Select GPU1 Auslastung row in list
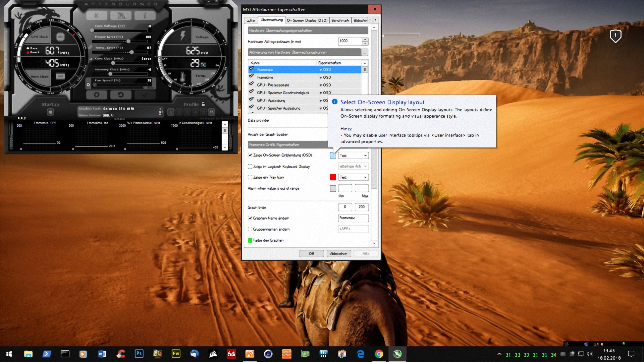This screenshot has width=644, height=362. tap(271, 101)
